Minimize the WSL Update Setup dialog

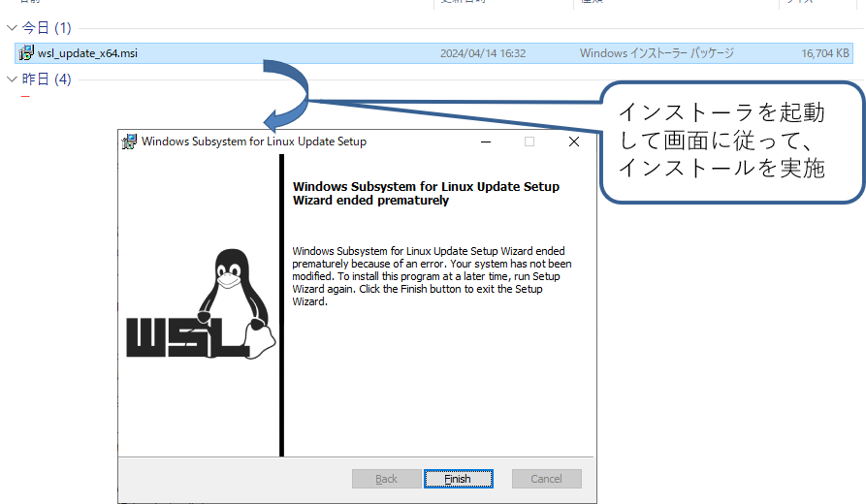coord(486,142)
